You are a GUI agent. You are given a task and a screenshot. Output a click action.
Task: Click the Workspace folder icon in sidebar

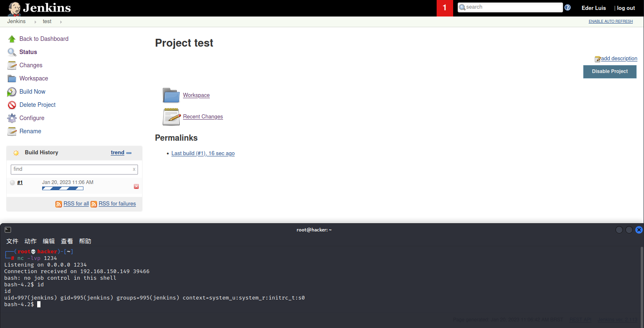(12, 78)
